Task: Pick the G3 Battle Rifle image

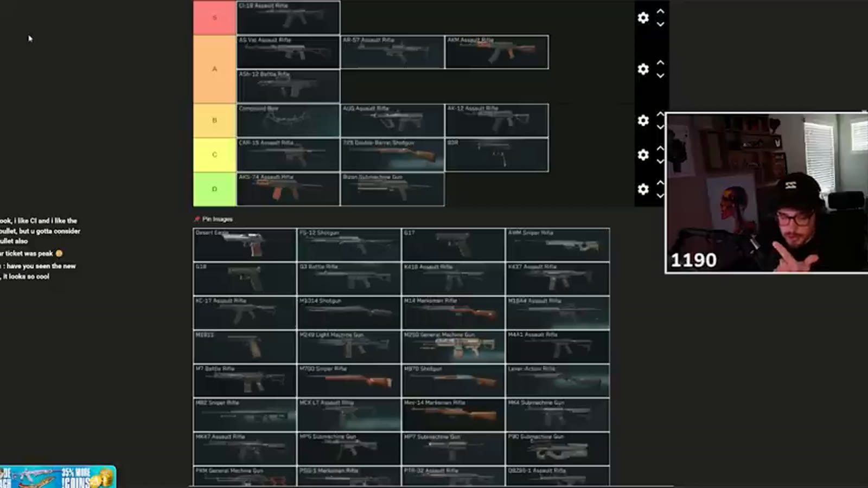Action: 349,279
